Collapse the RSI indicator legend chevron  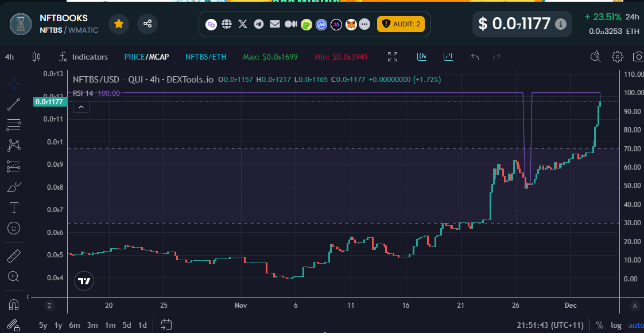tap(81, 107)
